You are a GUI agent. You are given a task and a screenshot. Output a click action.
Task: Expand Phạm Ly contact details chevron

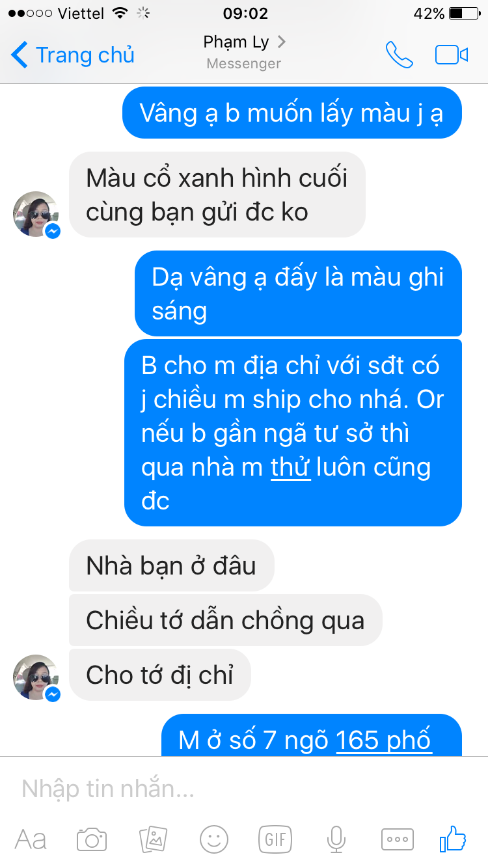[281, 42]
